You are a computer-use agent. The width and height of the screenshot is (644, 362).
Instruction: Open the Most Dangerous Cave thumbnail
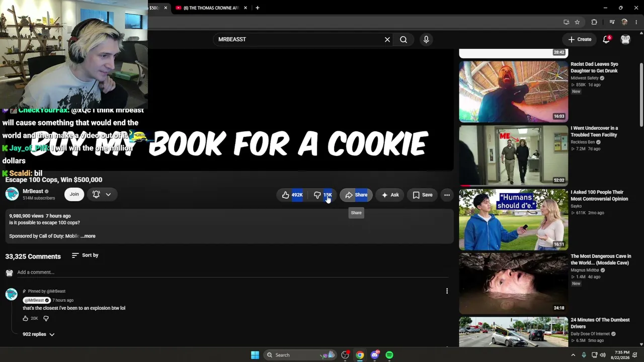pyautogui.click(x=513, y=283)
